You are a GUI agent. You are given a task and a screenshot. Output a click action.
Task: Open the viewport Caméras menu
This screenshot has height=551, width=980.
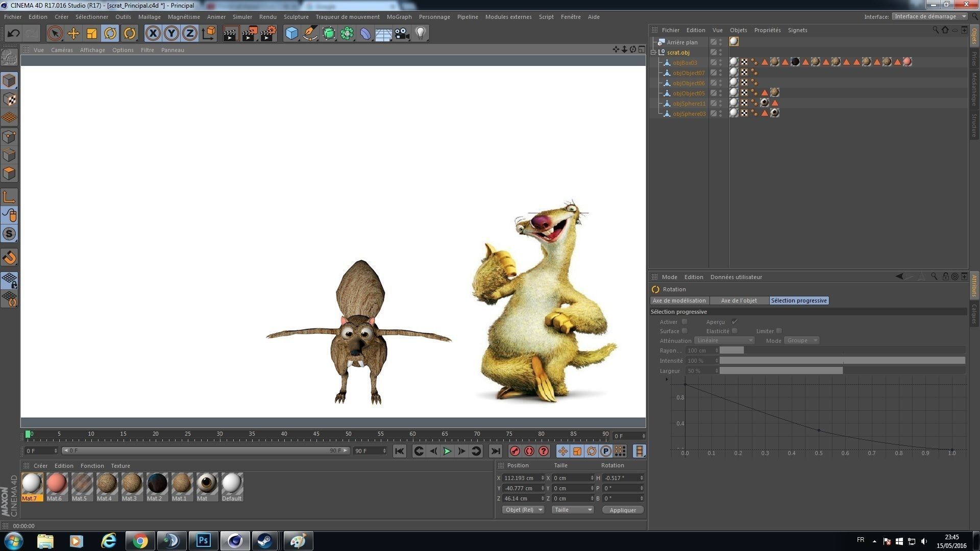pyautogui.click(x=62, y=50)
